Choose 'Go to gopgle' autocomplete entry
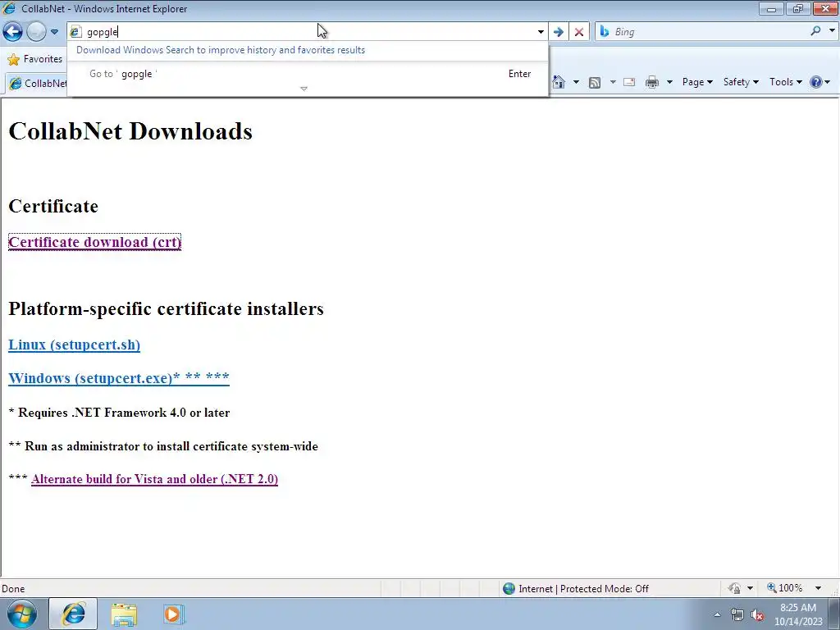Screen dimensions: 840x630 (308, 74)
